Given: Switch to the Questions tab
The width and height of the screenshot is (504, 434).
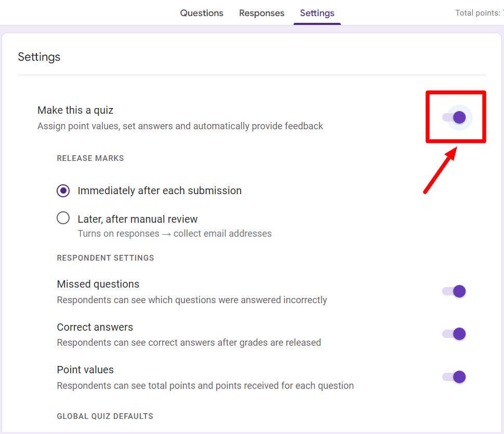Looking at the screenshot, I should [x=202, y=13].
